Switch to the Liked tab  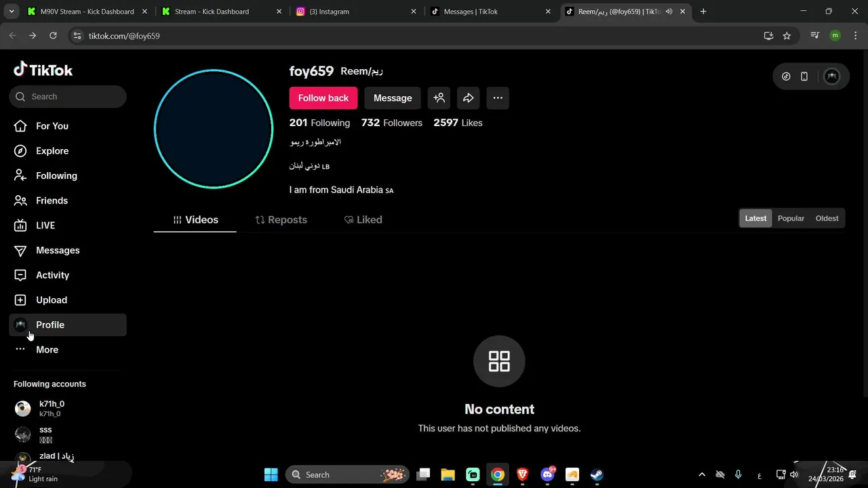(x=363, y=220)
